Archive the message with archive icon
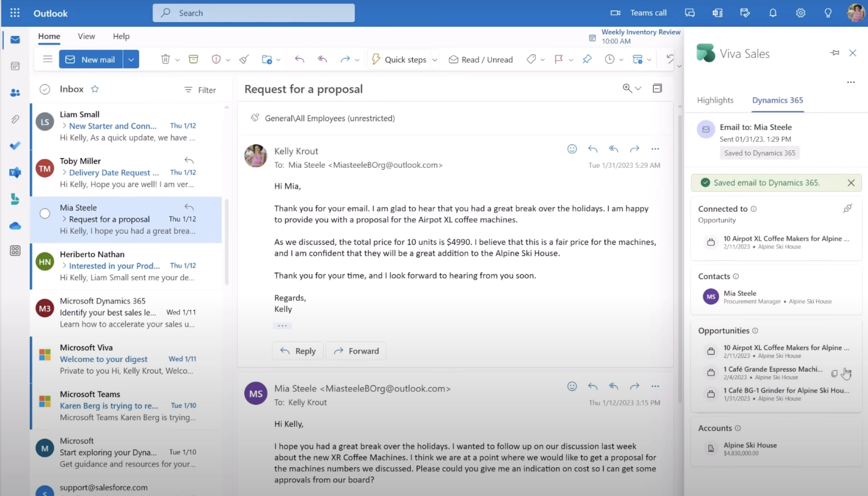The image size is (868, 496). pos(193,59)
